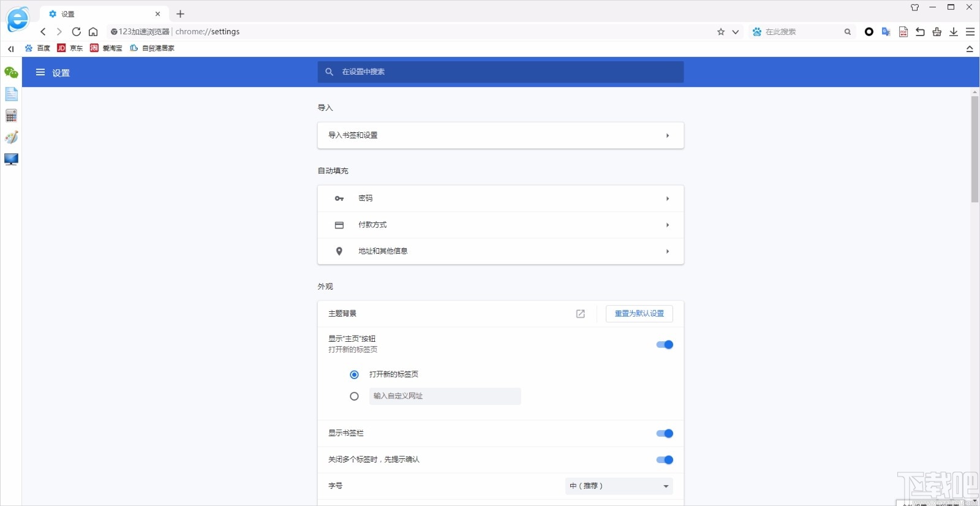
Task: Go forward with the forward arrow
Action: [x=59, y=32]
